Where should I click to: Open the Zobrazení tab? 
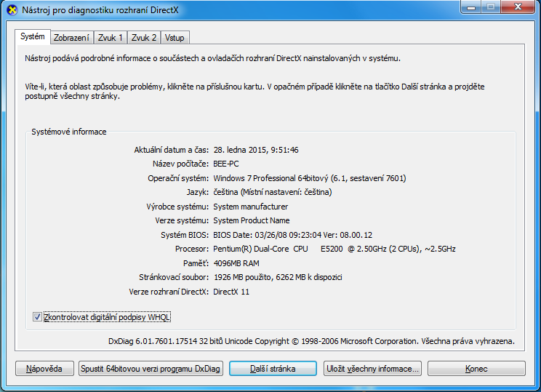pyautogui.click(x=71, y=38)
